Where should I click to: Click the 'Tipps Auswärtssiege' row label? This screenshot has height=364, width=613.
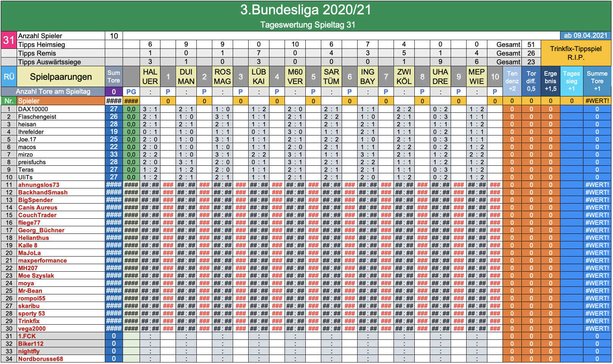[61, 62]
